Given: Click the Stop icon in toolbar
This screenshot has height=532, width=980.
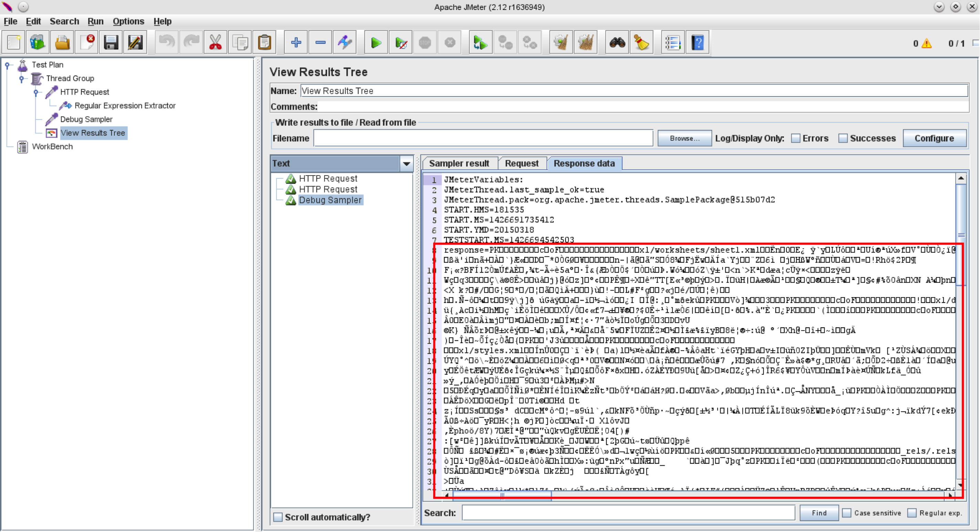Looking at the screenshot, I should pyautogui.click(x=425, y=43).
